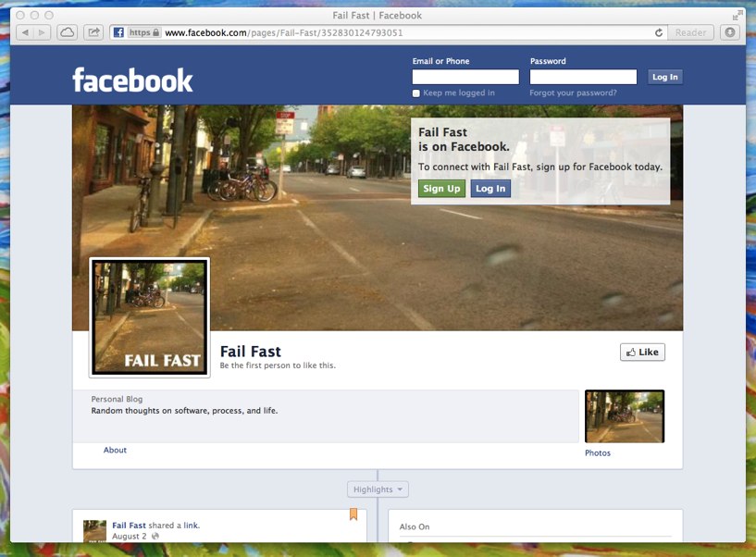Image resolution: width=756 pixels, height=557 pixels.
Task: Click the Email or Phone input field
Action: coord(465,77)
